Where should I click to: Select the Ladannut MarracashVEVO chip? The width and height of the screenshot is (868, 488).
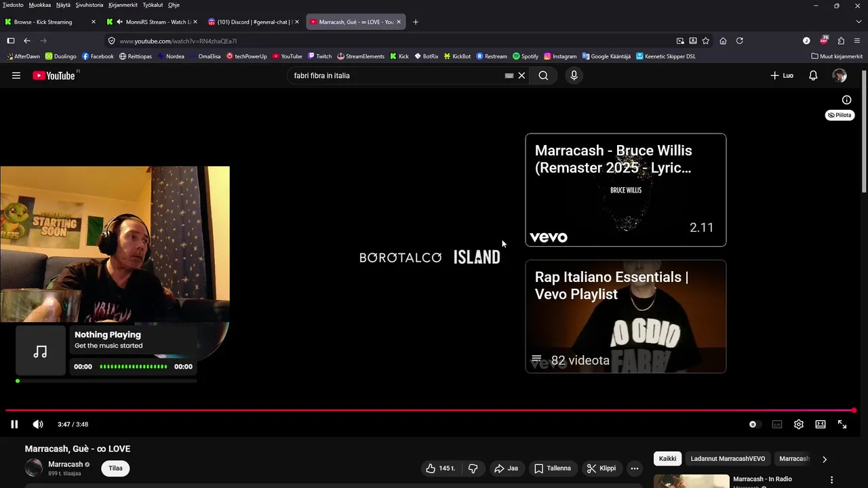tap(728, 459)
